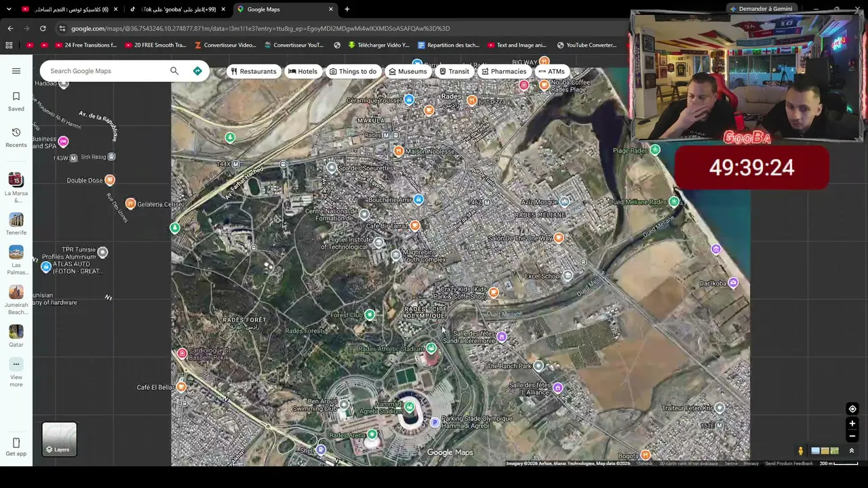The height and width of the screenshot is (488, 868).
Task: Click the Get app phone icon
Action: tap(16, 443)
